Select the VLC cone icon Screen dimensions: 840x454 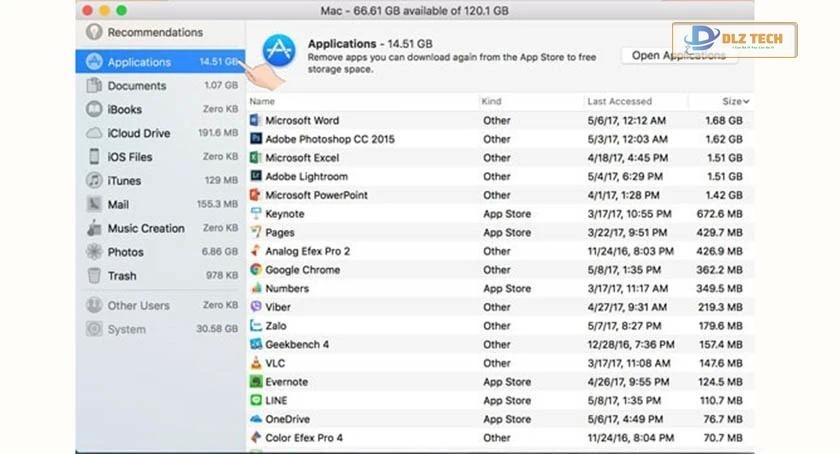pyautogui.click(x=256, y=363)
